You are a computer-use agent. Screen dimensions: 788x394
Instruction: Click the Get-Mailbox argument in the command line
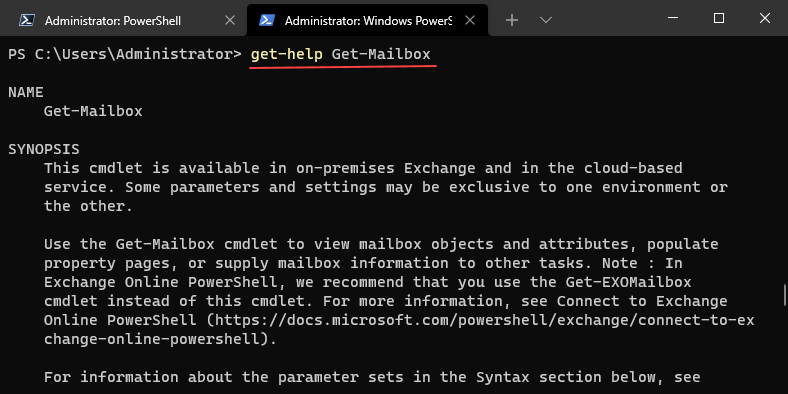tap(381, 54)
